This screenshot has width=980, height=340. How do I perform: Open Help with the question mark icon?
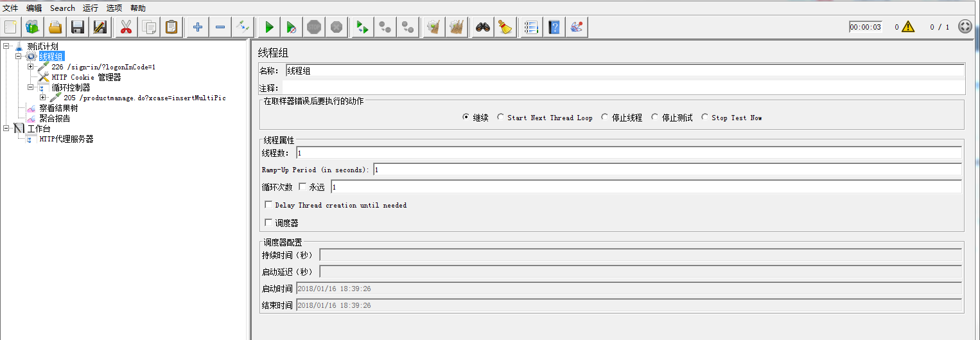point(554,27)
